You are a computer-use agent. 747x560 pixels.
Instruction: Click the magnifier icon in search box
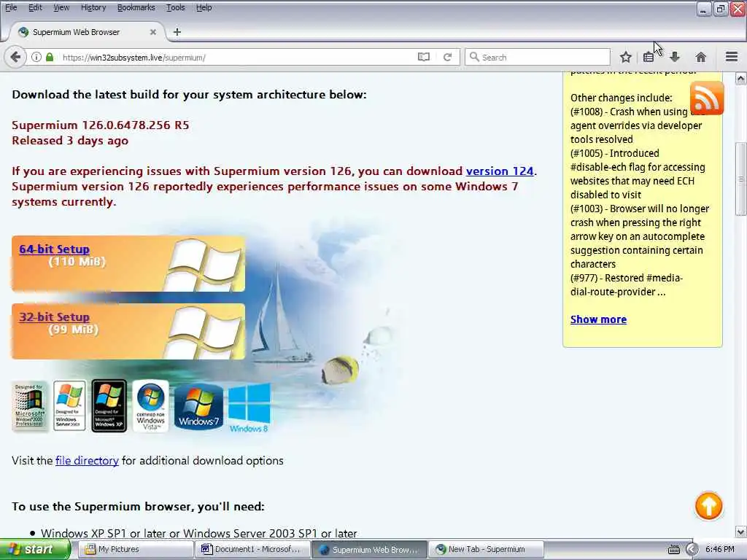pos(474,57)
